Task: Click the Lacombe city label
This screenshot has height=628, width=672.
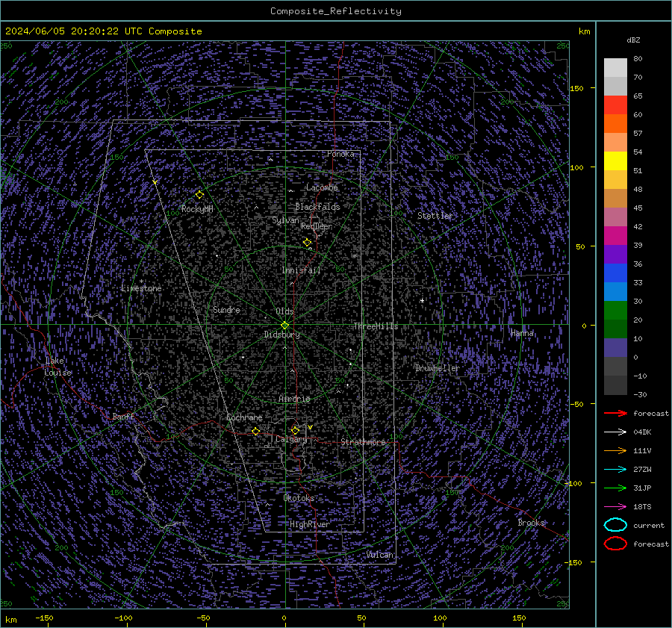Action: 322,187
